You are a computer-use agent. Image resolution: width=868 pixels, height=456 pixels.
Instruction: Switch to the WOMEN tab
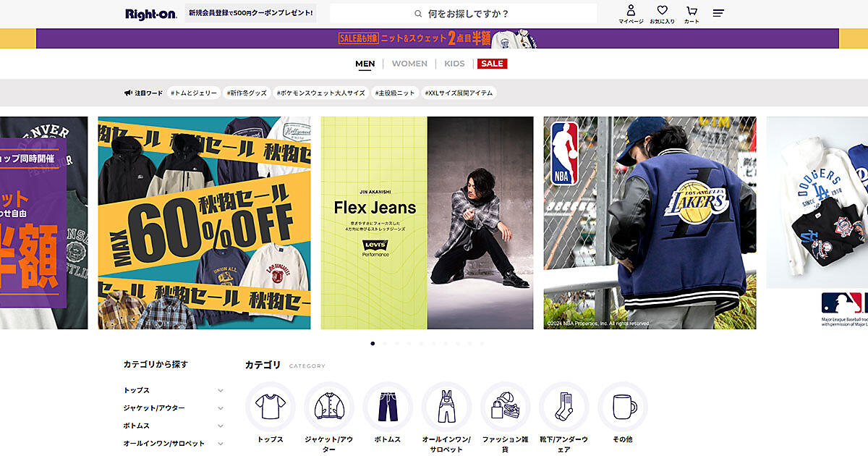(x=409, y=64)
